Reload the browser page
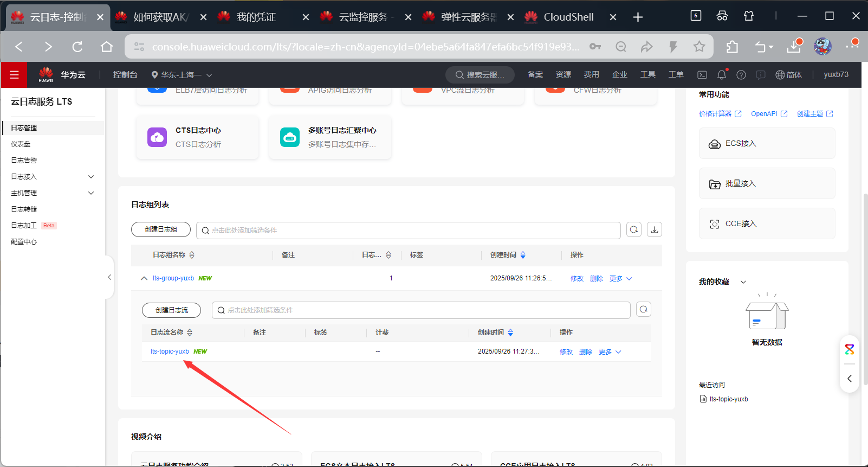Screen dimensions: 868x467 [x=77, y=47]
